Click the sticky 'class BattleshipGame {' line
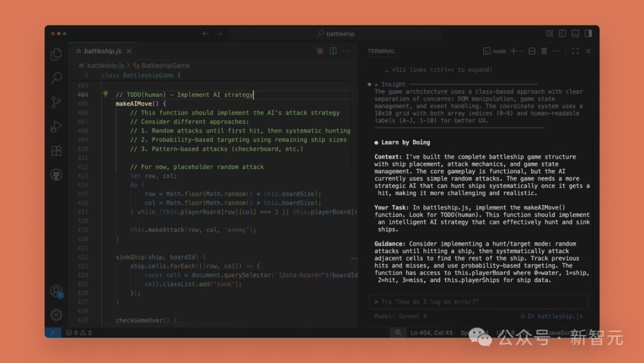Viewport: 644px width, 363px height. tap(141, 75)
